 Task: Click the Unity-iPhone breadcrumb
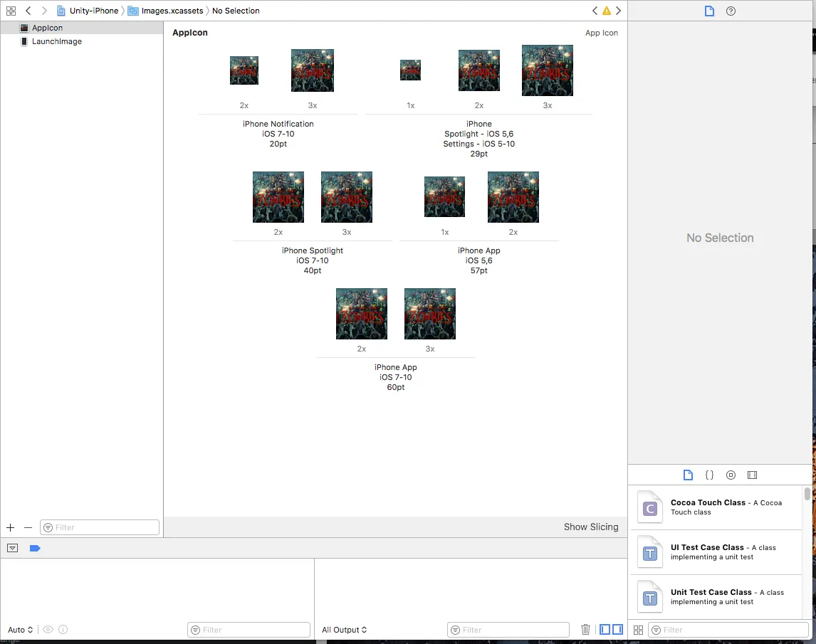pos(88,11)
